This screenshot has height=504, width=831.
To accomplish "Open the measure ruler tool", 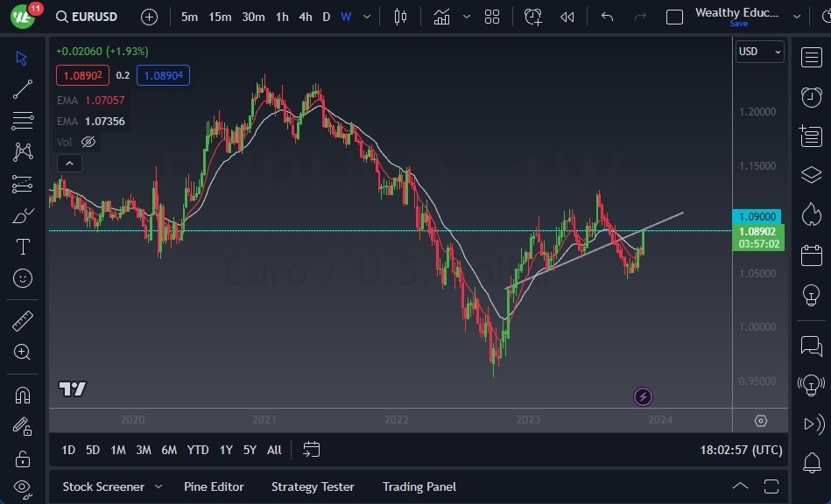I will tap(23, 321).
